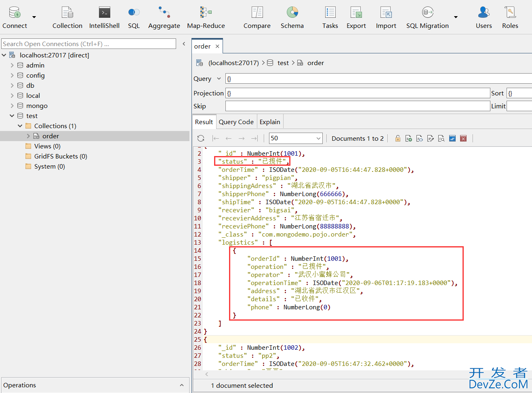Go to previous page of results
This screenshot has height=393, width=532.
229,138
